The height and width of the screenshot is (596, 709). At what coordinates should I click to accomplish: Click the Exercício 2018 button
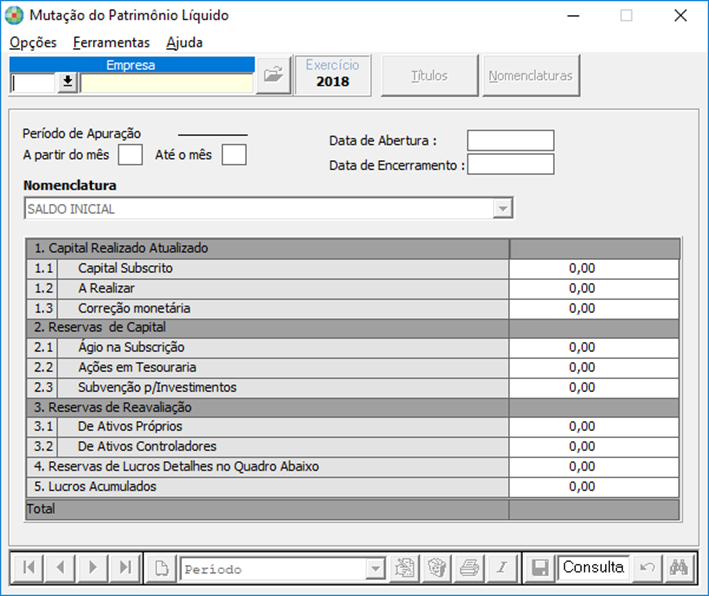pyautogui.click(x=333, y=75)
